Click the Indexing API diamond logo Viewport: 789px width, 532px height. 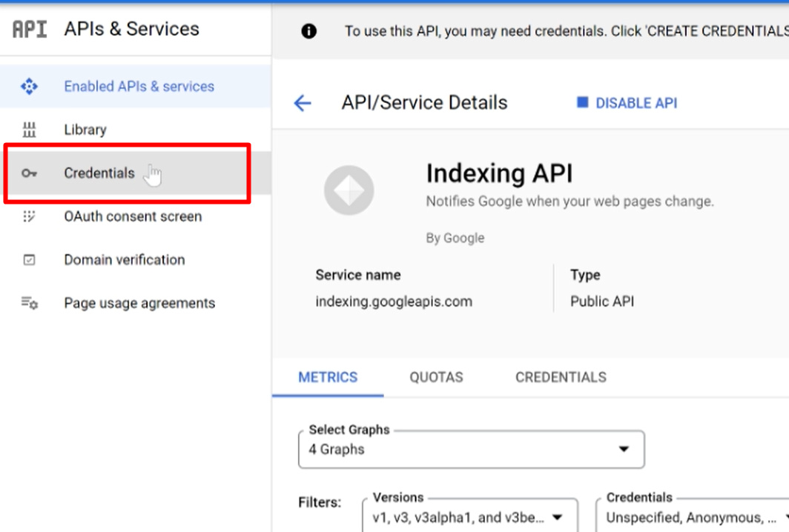coord(349,190)
